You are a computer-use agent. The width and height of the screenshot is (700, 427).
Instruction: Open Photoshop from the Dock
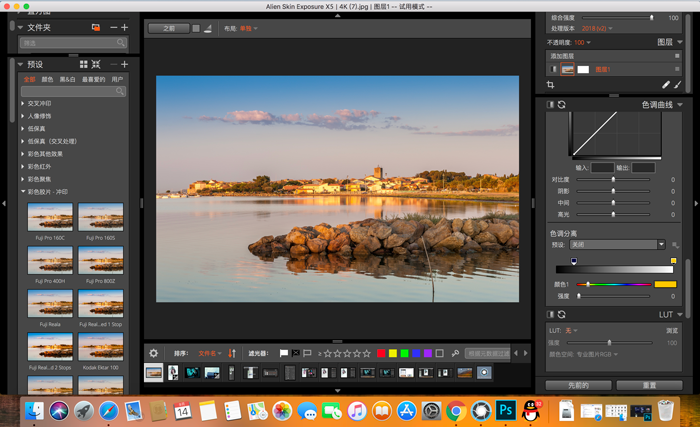click(x=505, y=410)
